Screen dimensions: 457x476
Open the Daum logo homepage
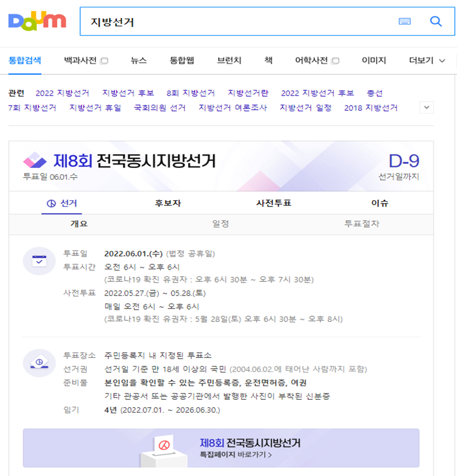tap(37, 21)
